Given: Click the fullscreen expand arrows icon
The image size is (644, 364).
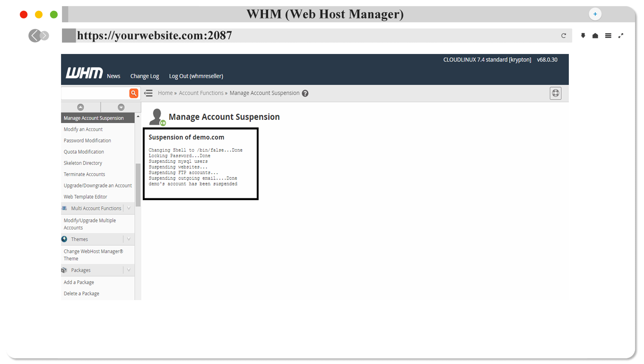Looking at the screenshot, I should (621, 36).
